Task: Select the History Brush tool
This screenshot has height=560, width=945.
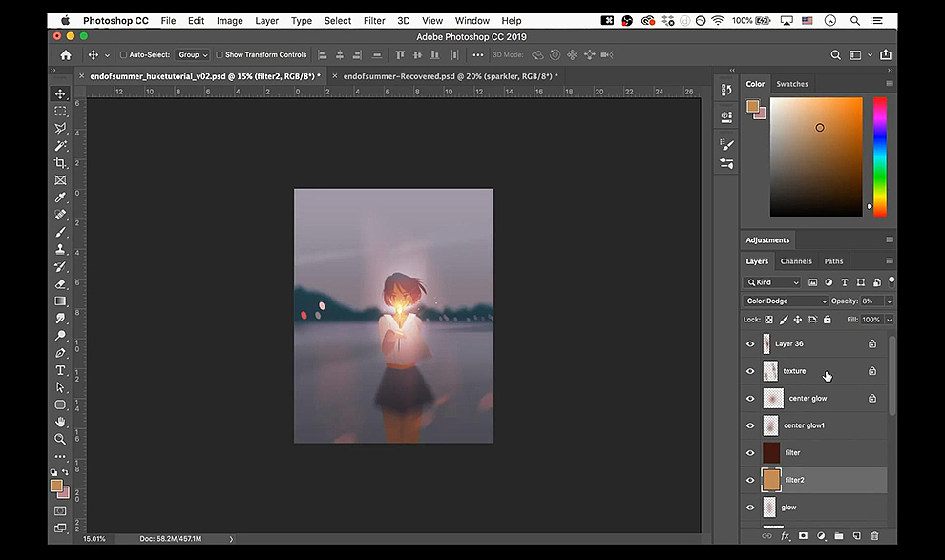Action: (60, 266)
